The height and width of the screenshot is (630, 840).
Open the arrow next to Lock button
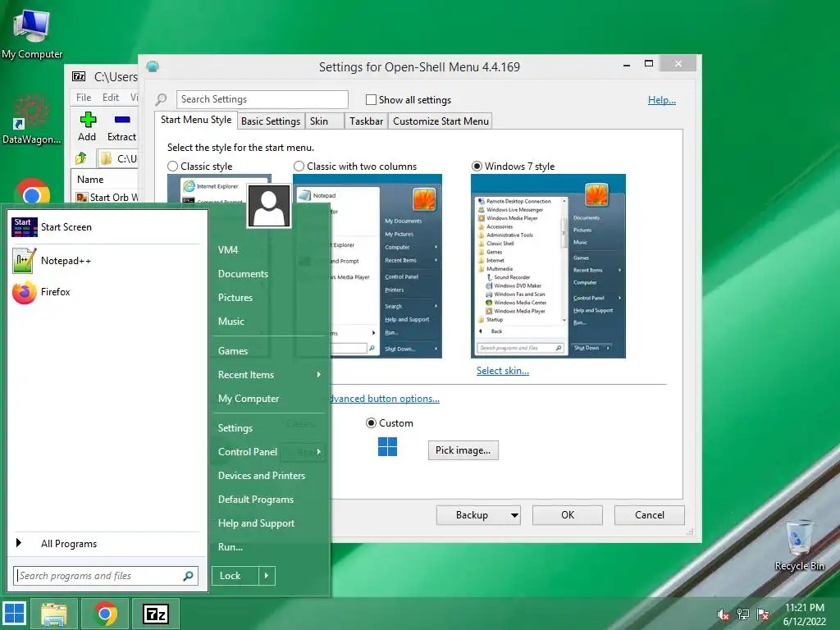(267, 576)
